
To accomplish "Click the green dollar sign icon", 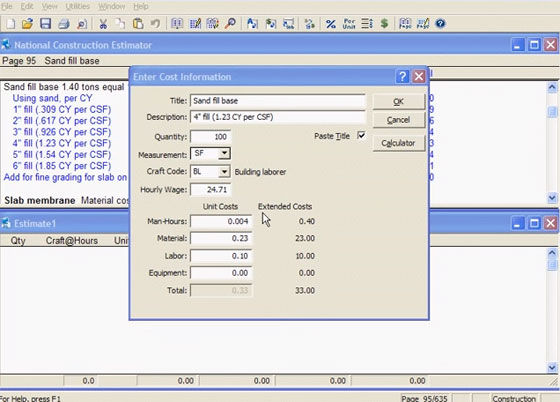I will coord(384,24).
